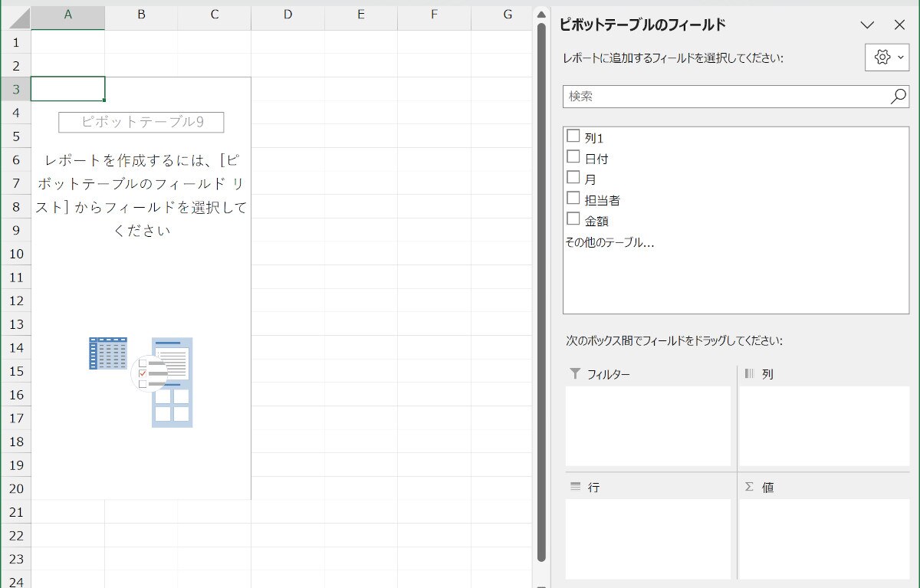Click the vertical scrollbar beside the sheet
Screen dimensions: 920x588
[541, 291]
